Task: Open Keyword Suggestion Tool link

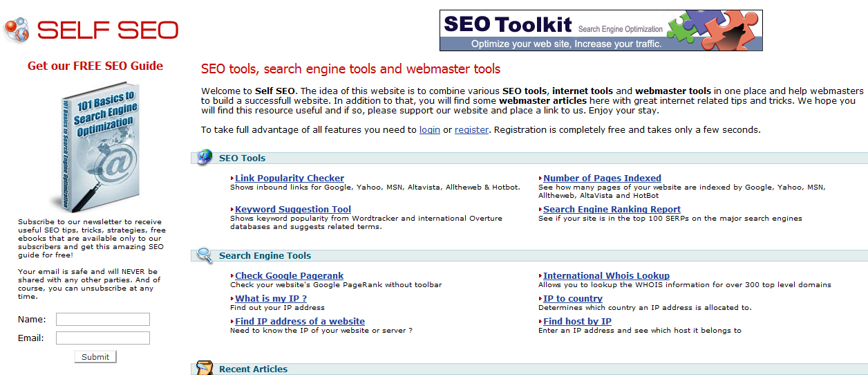Action: [292, 210]
